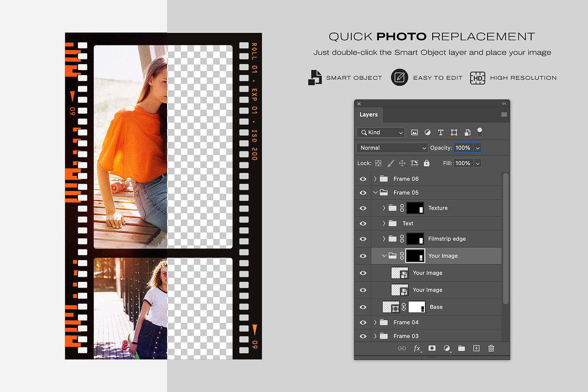Filter layers by pixel layers icon
Viewport: 588px width, 392px height.
click(x=415, y=132)
